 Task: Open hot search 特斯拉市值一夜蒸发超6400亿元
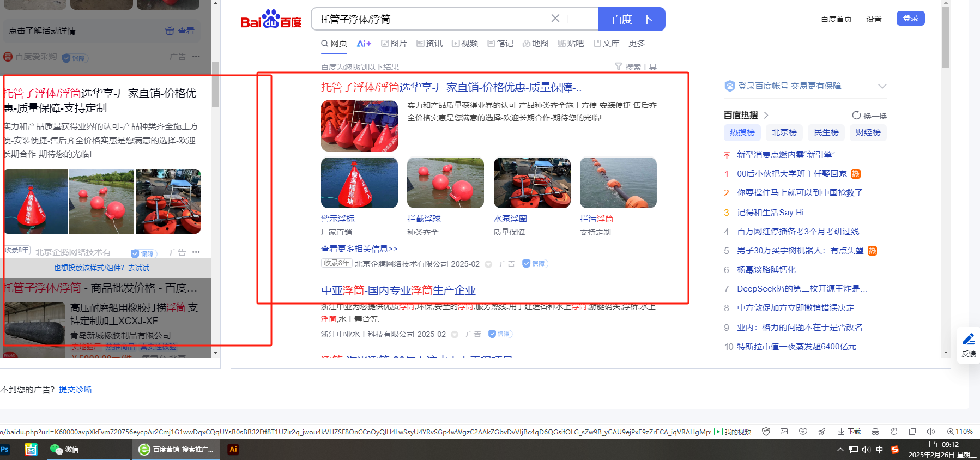pos(797,347)
